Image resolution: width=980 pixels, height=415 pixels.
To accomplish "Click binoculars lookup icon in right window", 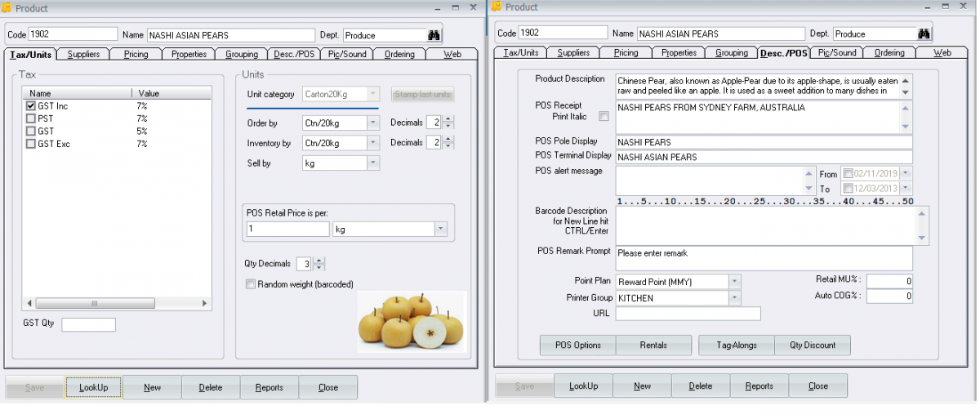I will pos(924,33).
